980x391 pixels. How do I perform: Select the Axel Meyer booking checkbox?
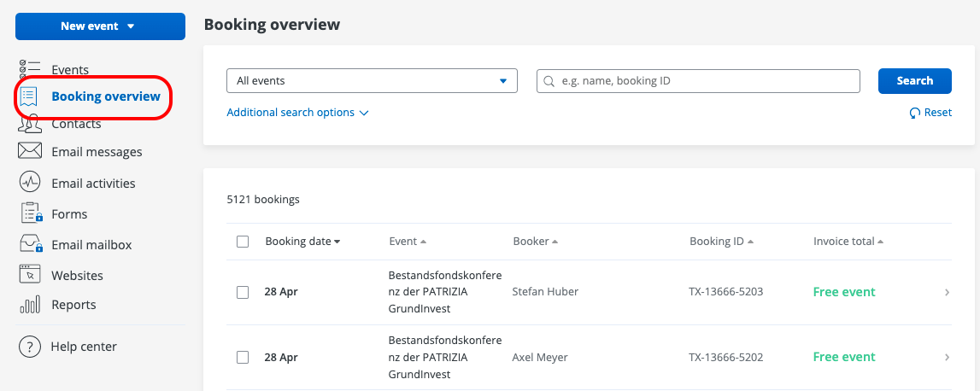(243, 357)
